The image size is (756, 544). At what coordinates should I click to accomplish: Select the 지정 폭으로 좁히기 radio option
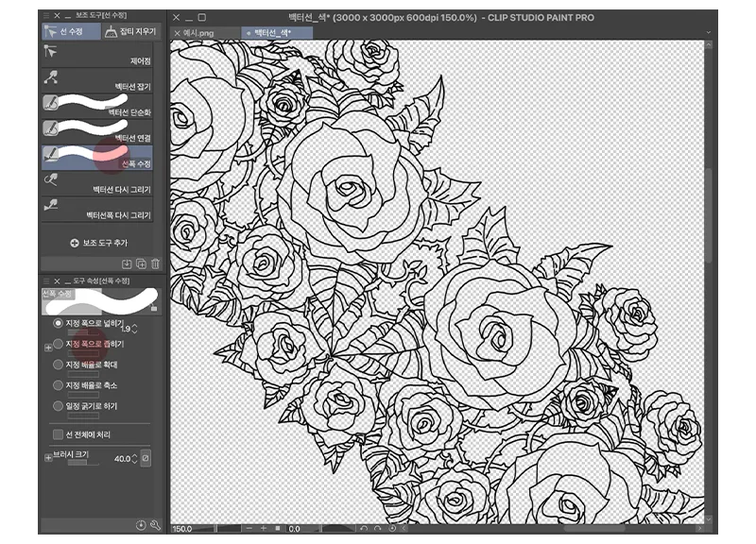tap(59, 344)
